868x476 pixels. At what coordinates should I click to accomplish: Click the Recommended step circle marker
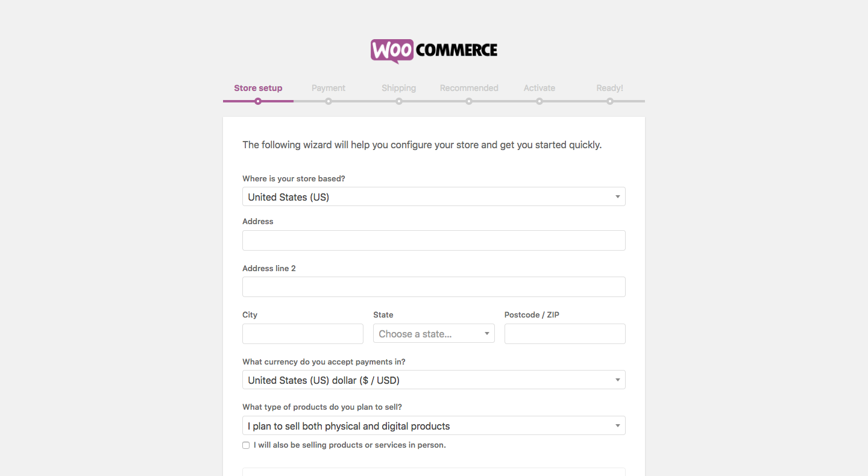point(469,101)
